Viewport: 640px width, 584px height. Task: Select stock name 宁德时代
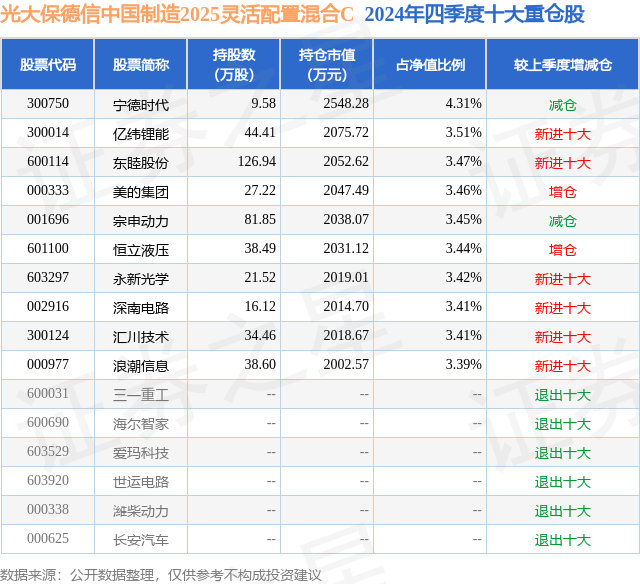tap(141, 105)
